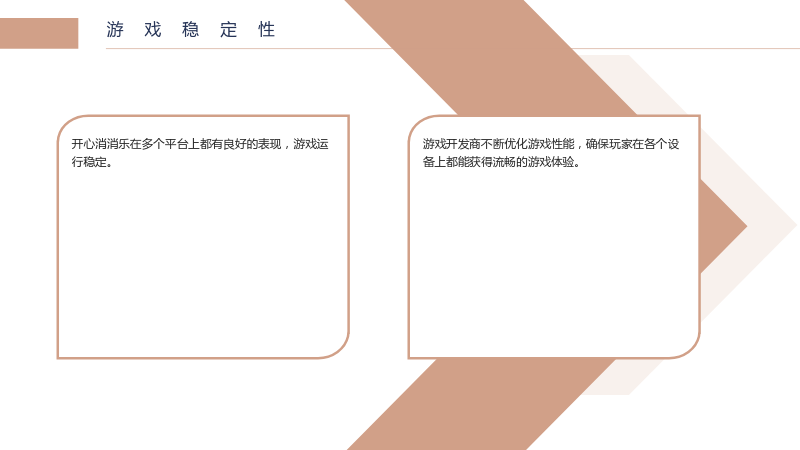Viewport: 800px width, 450px height.
Task: Select the thin line under the title
Action: pos(453,48)
